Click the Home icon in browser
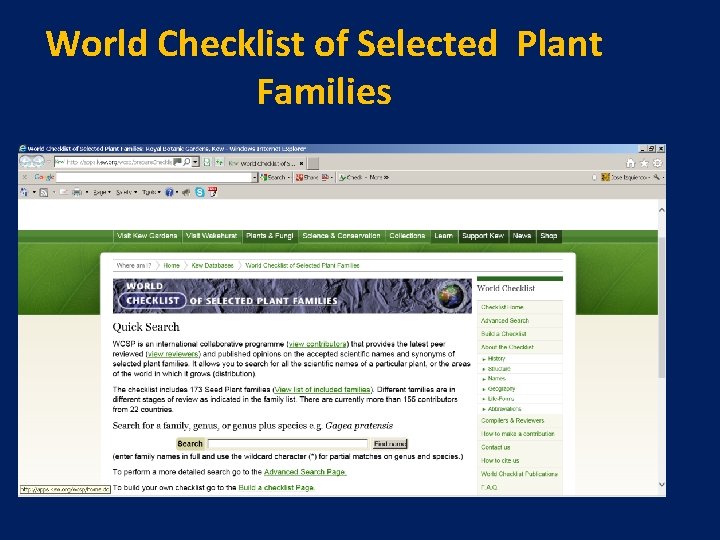 coord(630,163)
